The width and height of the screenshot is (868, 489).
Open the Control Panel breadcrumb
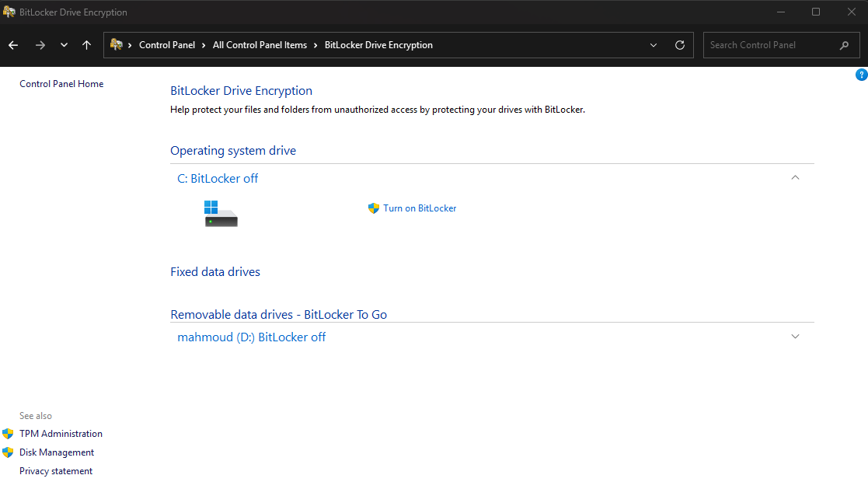166,45
